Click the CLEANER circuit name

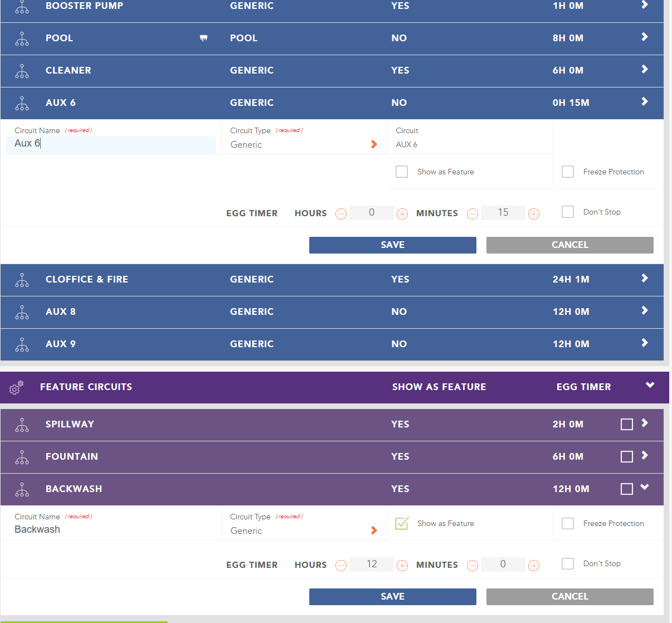click(x=69, y=70)
